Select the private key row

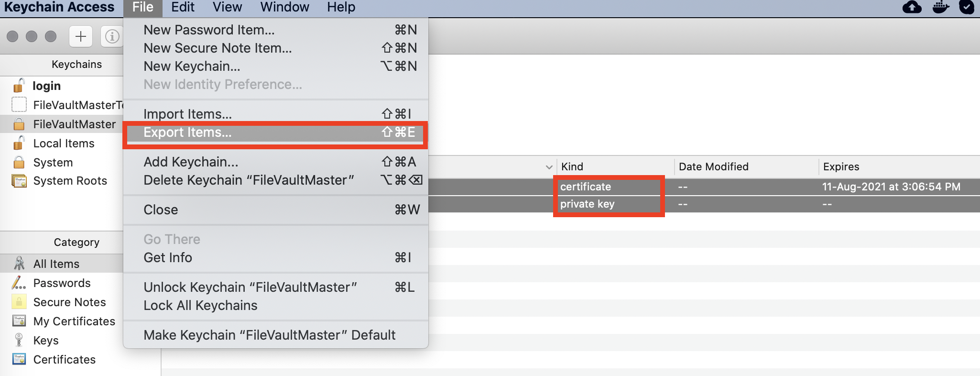click(704, 204)
